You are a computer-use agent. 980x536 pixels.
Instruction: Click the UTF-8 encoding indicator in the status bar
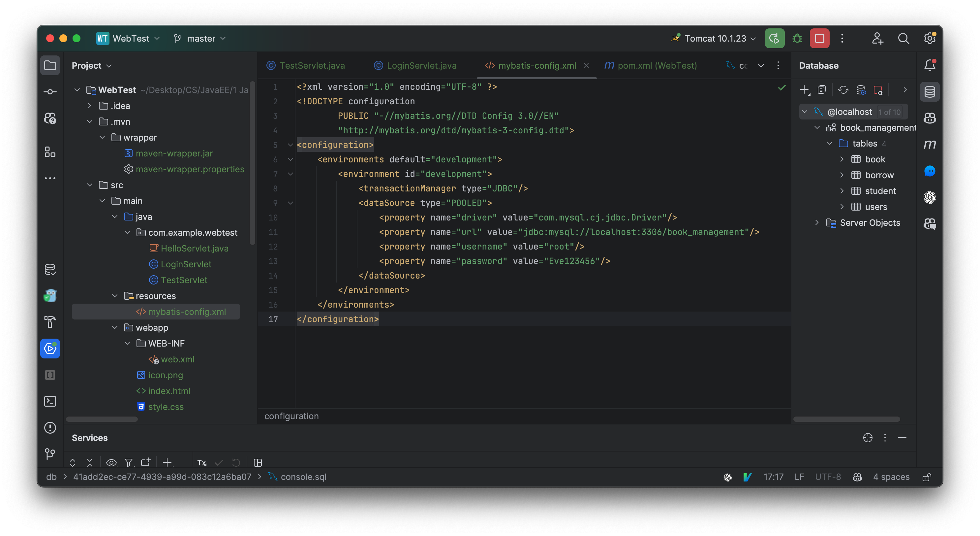pos(828,477)
